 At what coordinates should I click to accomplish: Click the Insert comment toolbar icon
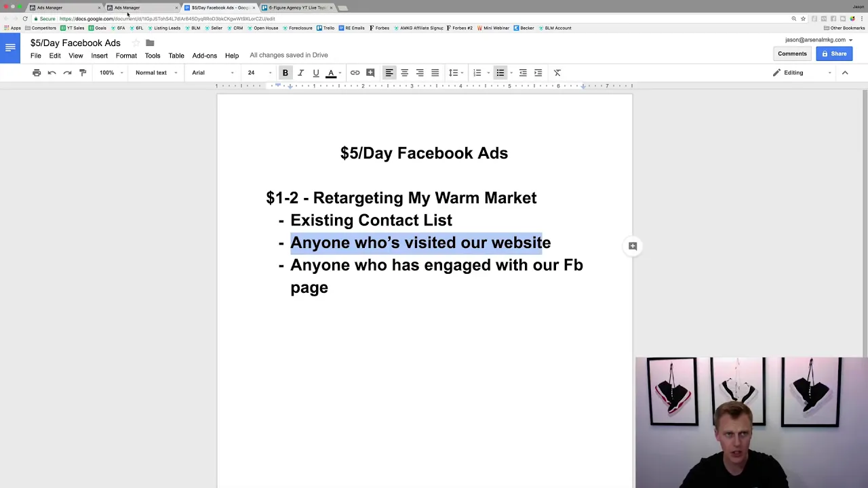tap(370, 73)
